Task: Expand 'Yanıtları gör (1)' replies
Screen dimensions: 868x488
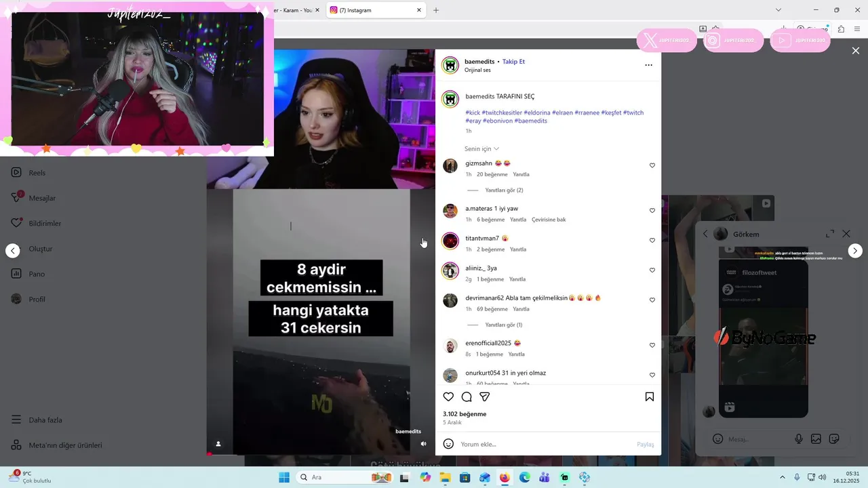Action: point(504,325)
